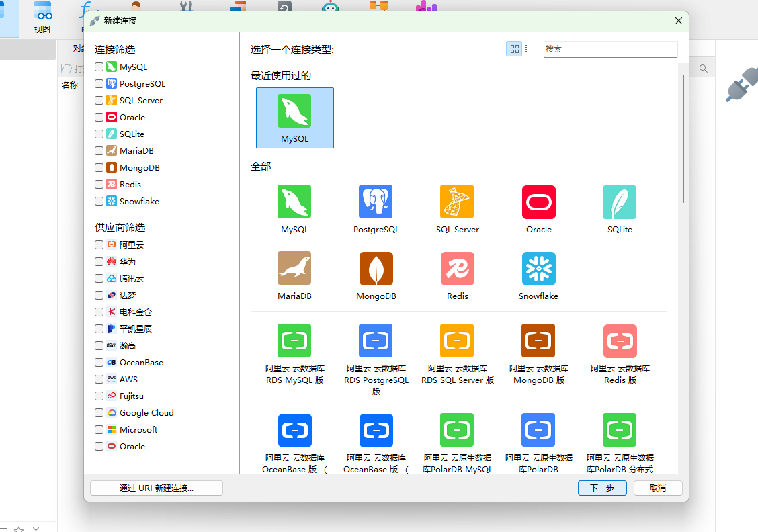Click 通过 URI 新建连接 button
Viewport: 758px width, 532px height.
[156, 488]
